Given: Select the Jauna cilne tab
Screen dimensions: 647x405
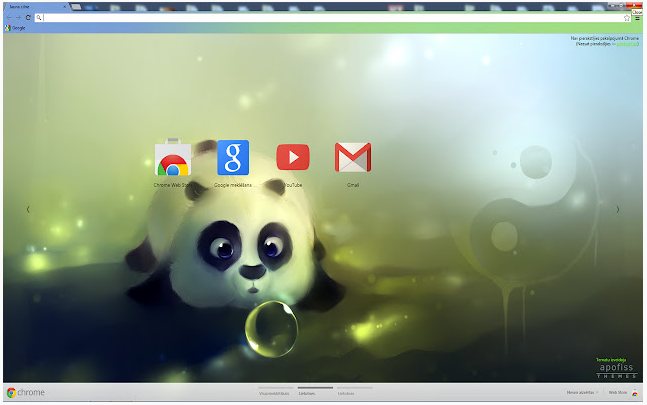Looking at the screenshot, I should point(35,7).
